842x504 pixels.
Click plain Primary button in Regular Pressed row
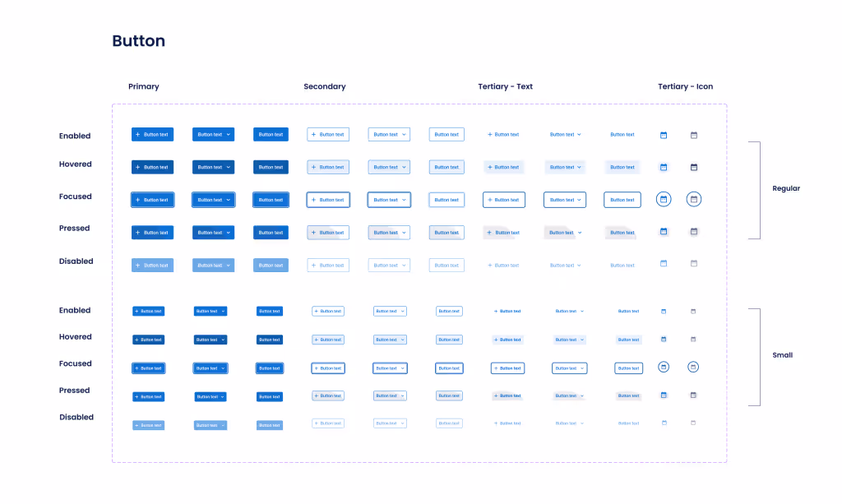(x=271, y=233)
